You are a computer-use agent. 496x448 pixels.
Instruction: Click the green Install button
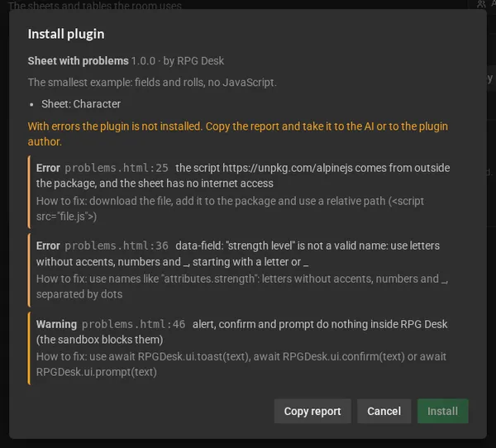(x=442, y=411)
